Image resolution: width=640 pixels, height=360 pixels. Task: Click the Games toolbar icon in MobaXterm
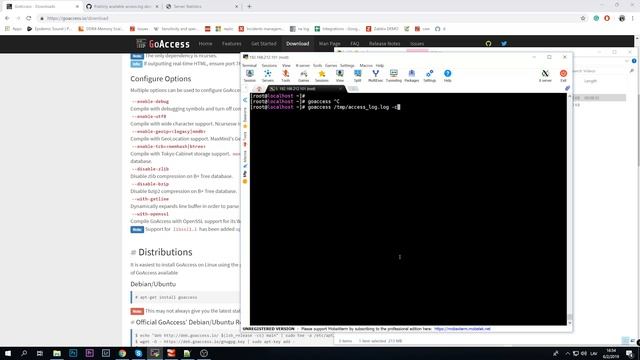click(x=304, y=76)
